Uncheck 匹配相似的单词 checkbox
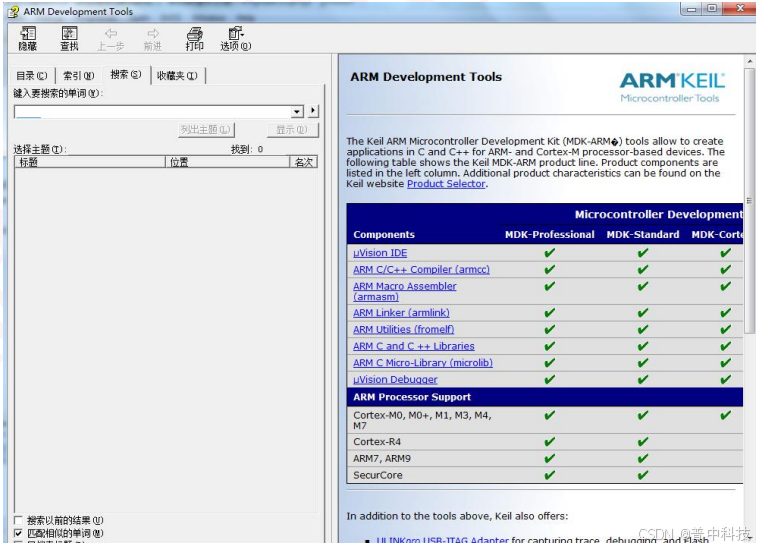The image size is (757, 548). 18,533
